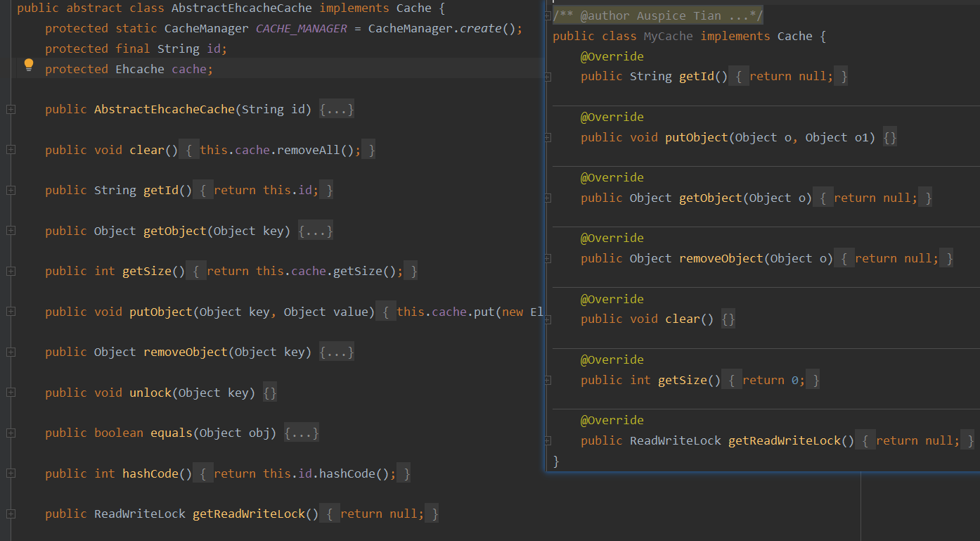Click 'return 0;' in MyCache getSize()

click(774, 380)
